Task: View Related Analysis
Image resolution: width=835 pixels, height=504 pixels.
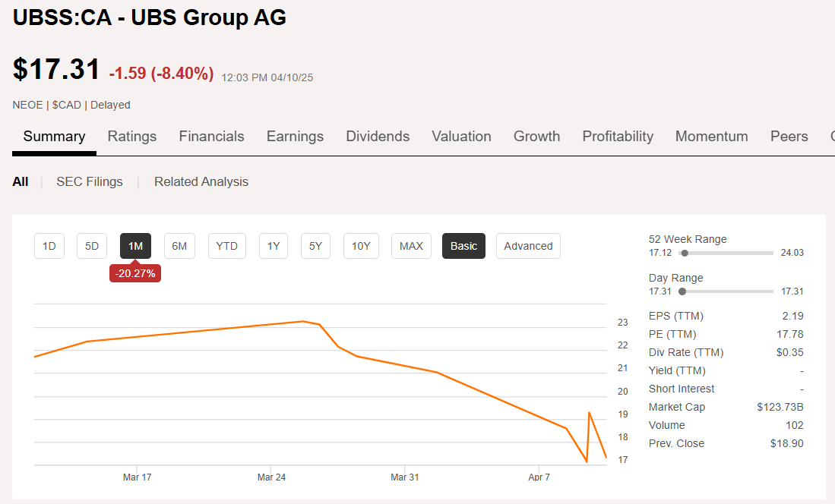Action: pyautogui.click(x=201, y=181)
